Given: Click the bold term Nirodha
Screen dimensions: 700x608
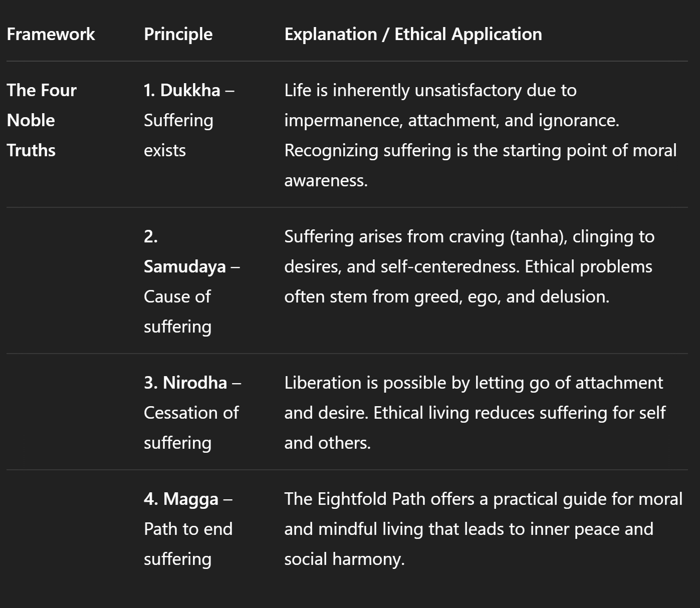Looking at the screenshot, I should coord(195,383).
